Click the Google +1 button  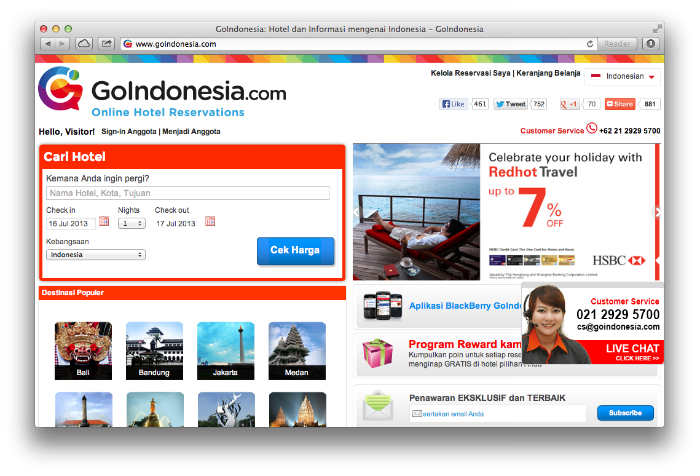tap(569, 104)
